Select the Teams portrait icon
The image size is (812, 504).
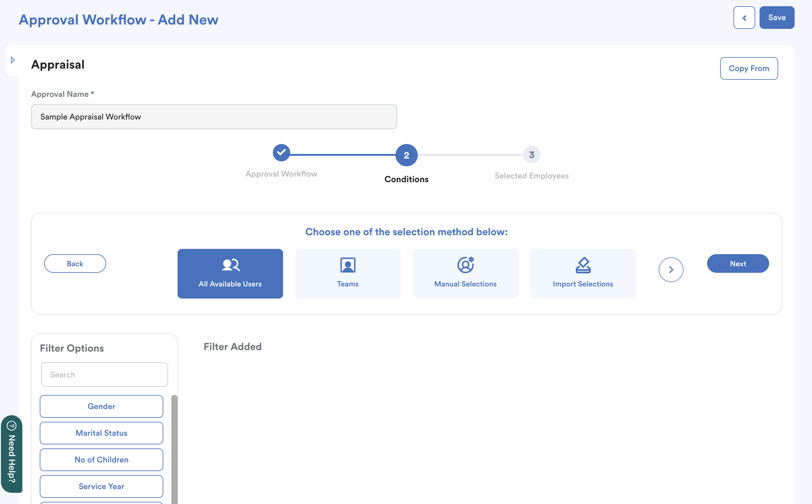coord(348,265)
